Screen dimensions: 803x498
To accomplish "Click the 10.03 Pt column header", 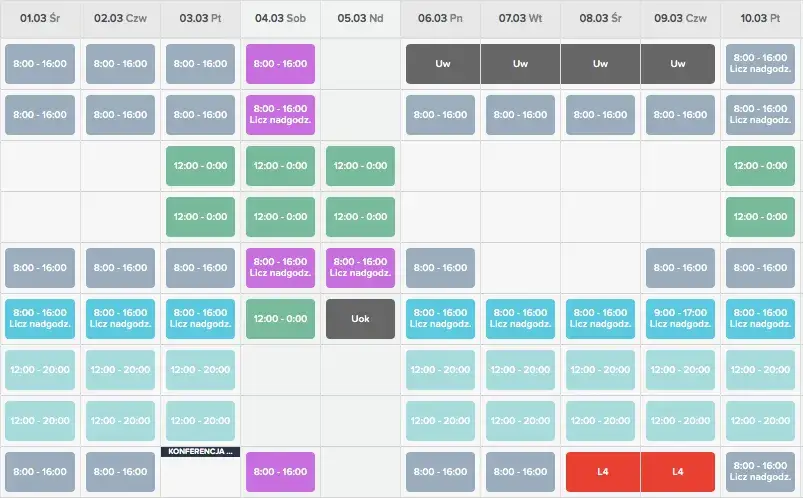I will (x=761, y=18).
